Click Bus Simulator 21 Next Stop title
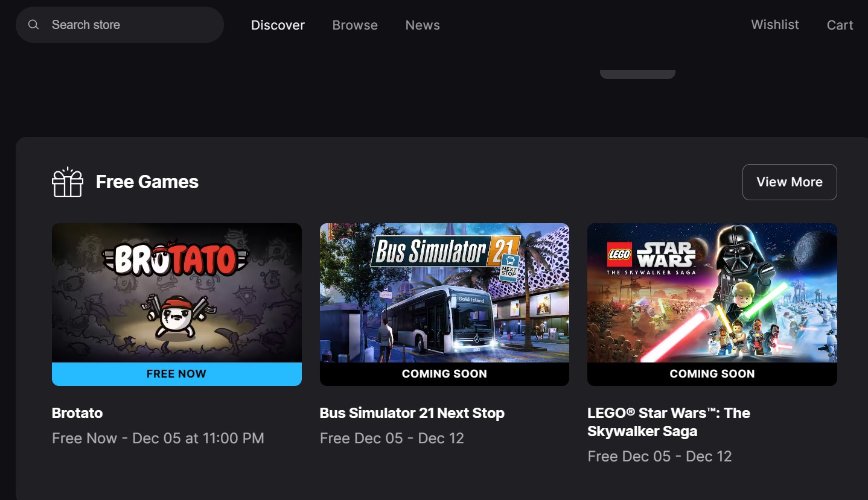 [412, 414]
